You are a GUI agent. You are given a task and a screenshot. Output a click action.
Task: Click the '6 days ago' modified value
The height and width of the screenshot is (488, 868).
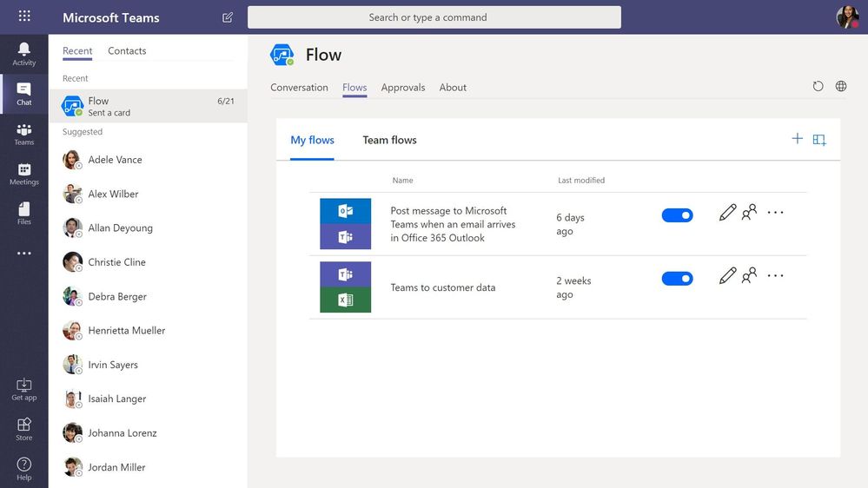coord(570,224)
